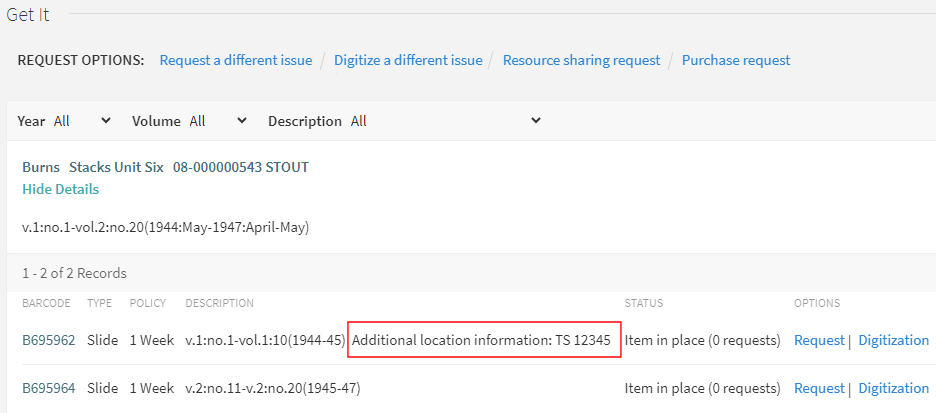Open the 'Purchase request' link
936x413 pixels.
(x=735, y=60)
